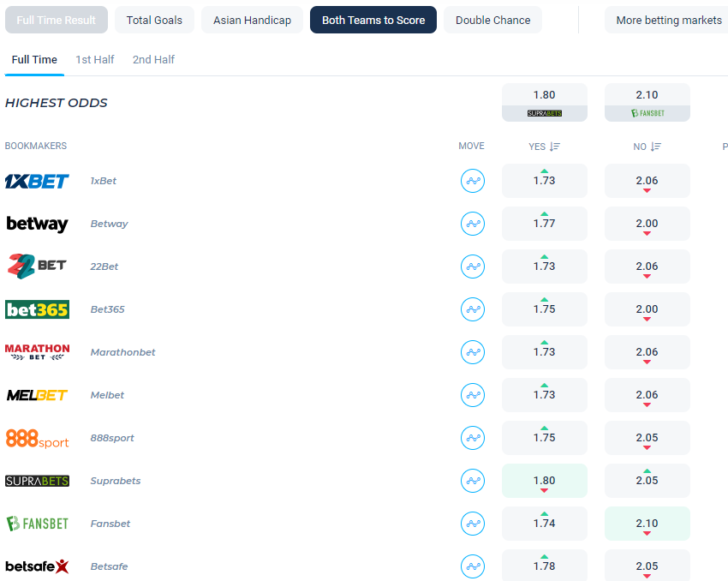The width and height of the screenshot is (728, 581).
Task: Click the Betsafe bookmaker logo
Action: tap(37, 566)
